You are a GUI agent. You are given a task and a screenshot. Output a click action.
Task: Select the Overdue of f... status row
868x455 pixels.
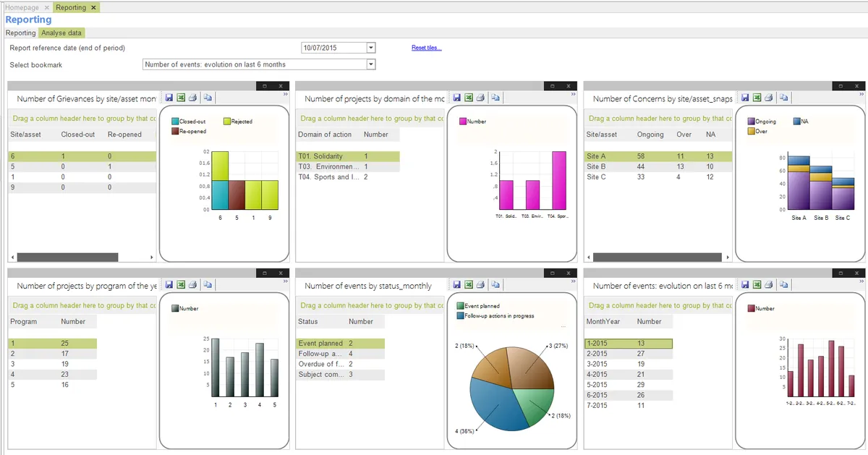[340, 364]
